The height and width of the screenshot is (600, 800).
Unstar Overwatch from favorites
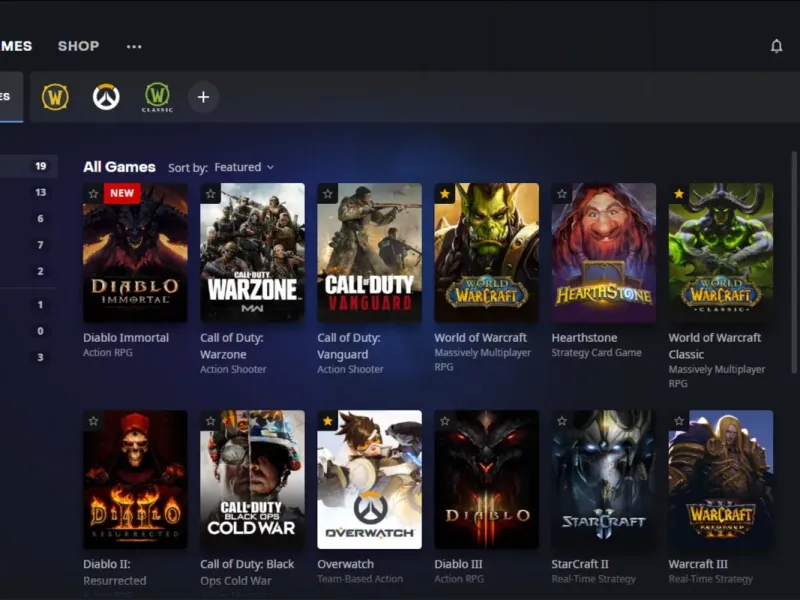coord(328,421)
